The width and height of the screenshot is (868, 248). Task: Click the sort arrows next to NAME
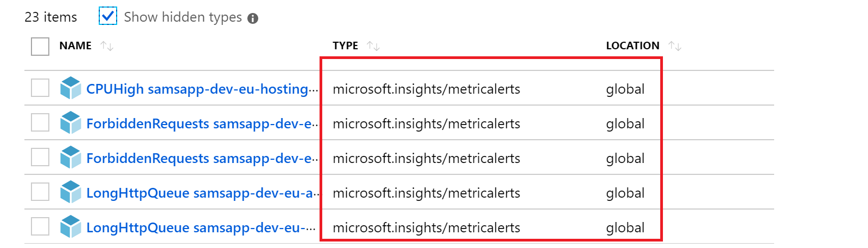(107, 46)
